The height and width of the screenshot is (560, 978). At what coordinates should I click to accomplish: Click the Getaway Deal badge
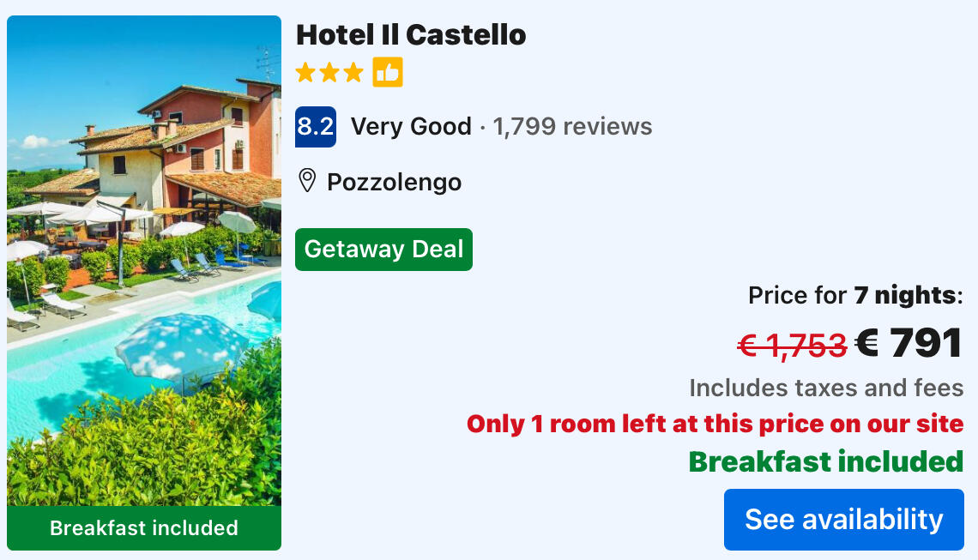coord(383,250)
